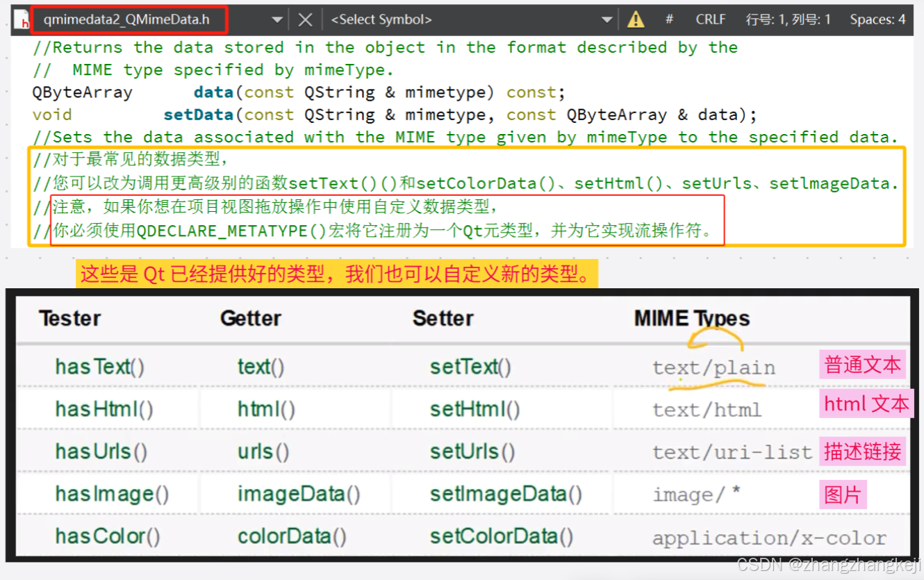Change the CRLF line ending setting

click(x=711, y=19)
